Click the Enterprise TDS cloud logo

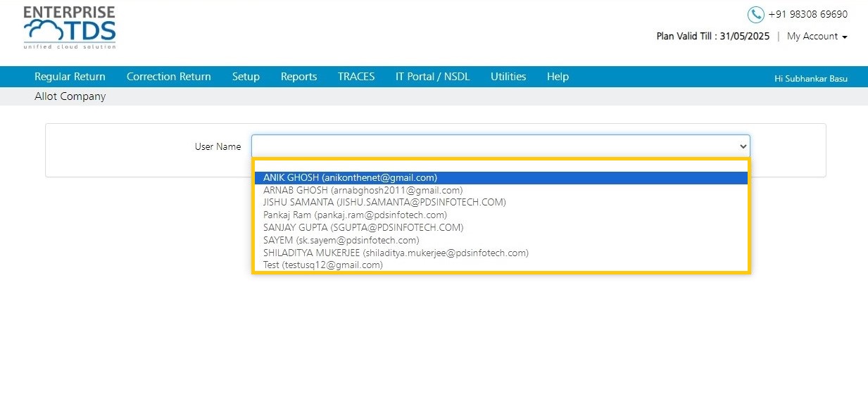tap(69, 28)
